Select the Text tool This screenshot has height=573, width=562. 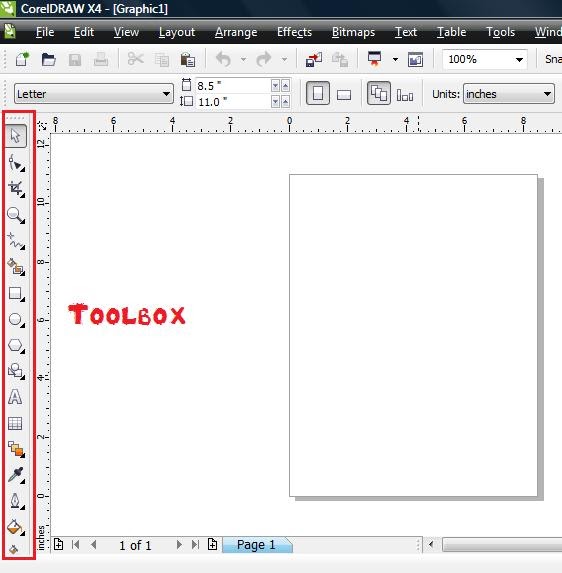[15, 397]
